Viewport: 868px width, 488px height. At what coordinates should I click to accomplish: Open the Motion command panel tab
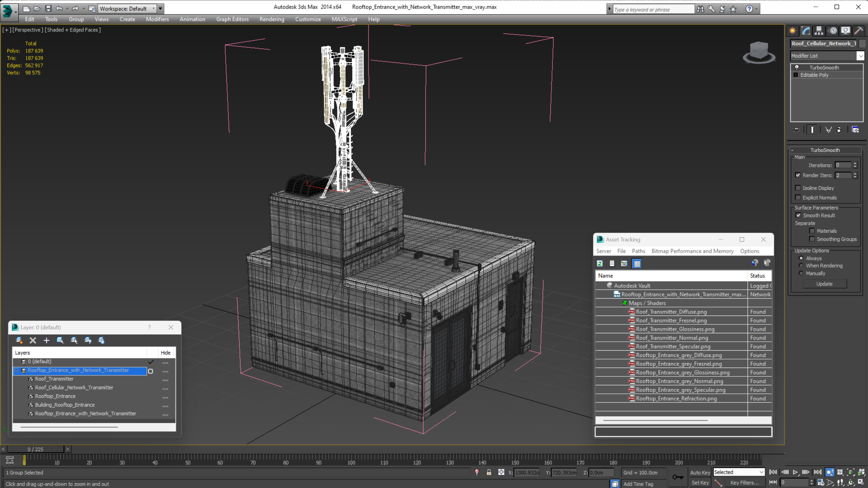click(833, 31)
